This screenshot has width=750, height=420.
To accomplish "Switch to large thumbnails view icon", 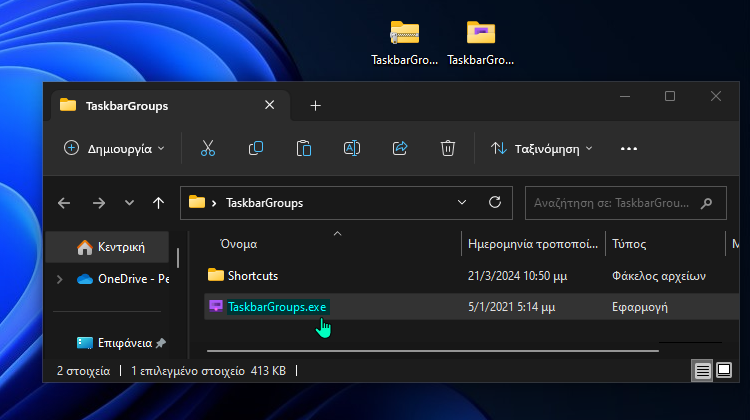I will [724, 370].
